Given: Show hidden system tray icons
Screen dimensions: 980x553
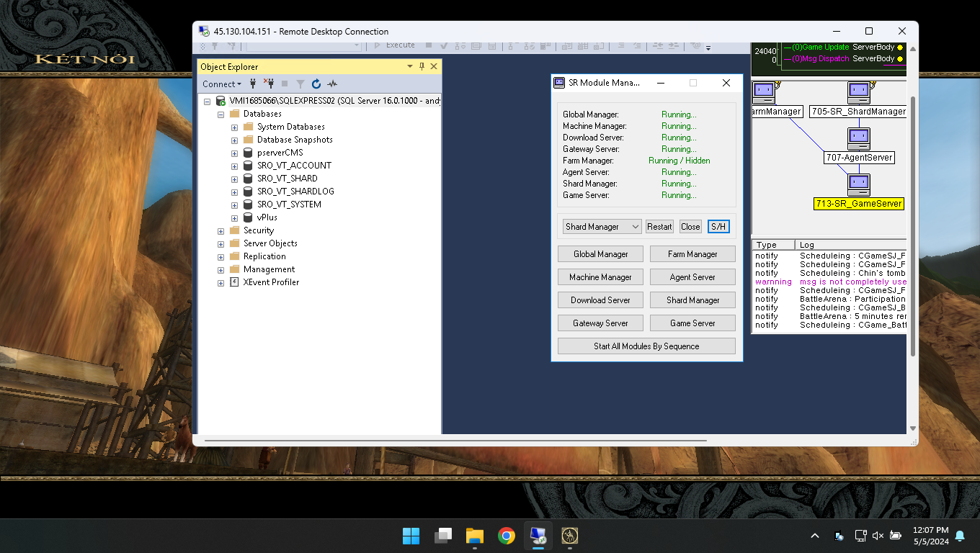Looking at the screenshot, I should coord(815,536).
